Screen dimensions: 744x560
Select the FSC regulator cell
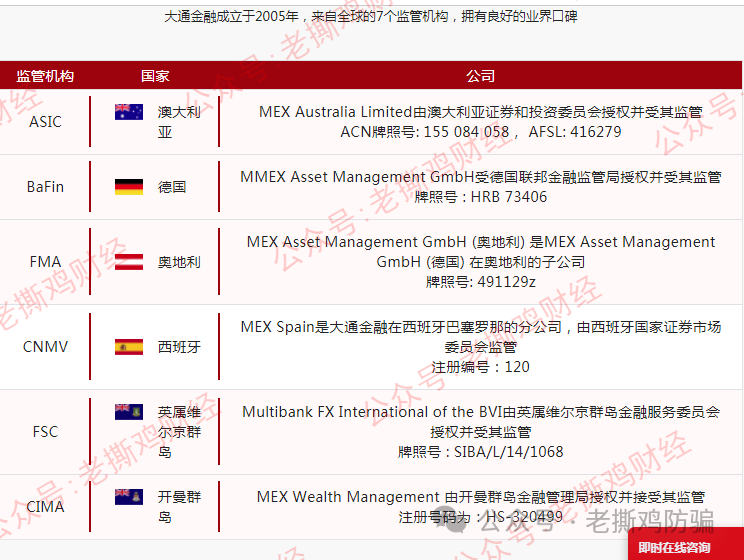(45, 431)
